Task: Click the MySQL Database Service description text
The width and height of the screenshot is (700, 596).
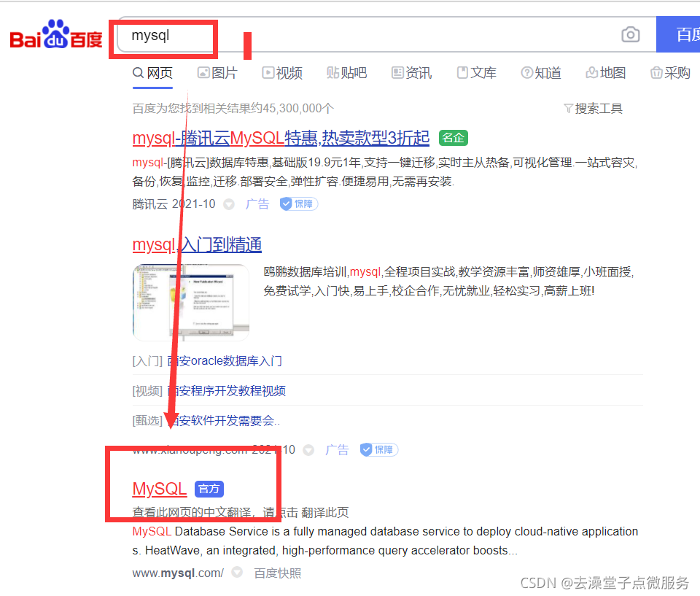Action: pos(385,541)
